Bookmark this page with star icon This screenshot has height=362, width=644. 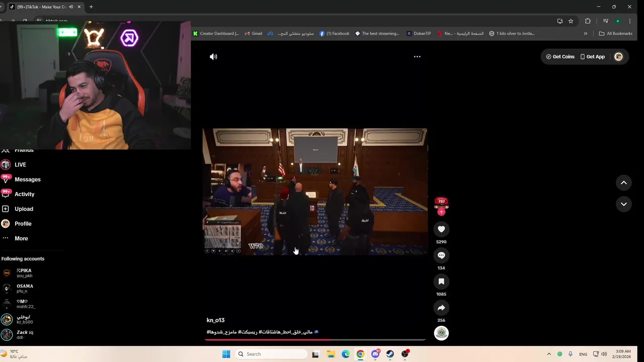click(571, 21)
